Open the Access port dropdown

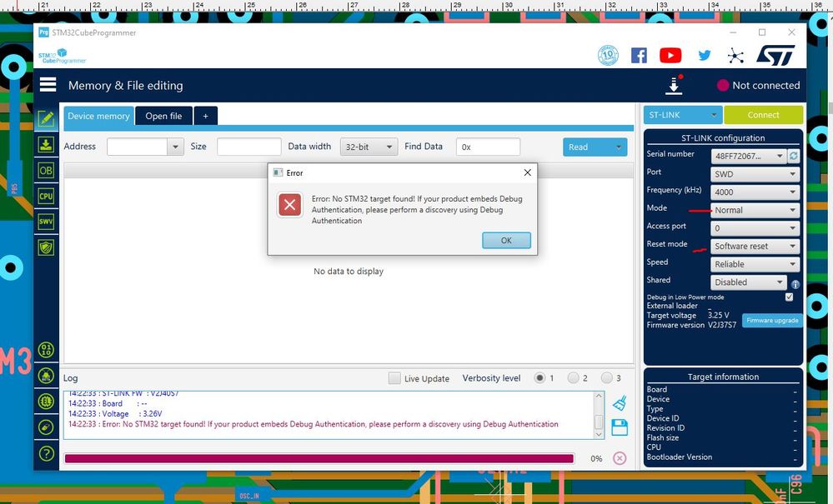[x=755, y=228]
